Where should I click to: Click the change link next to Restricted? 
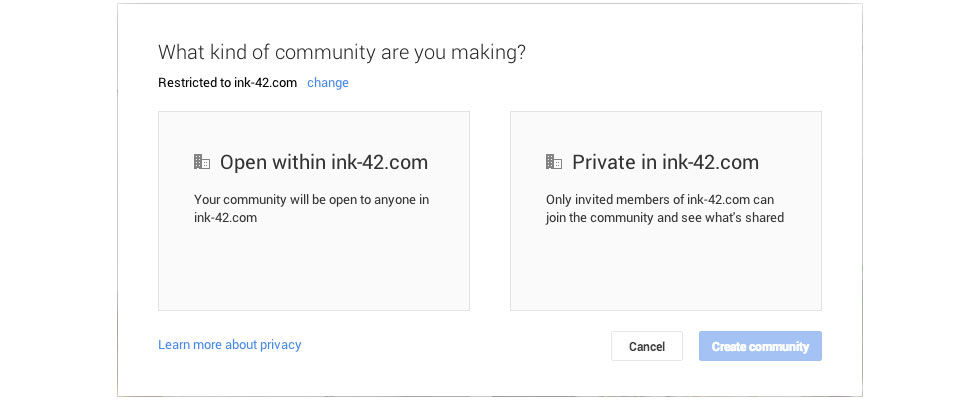click(x=328, y=82)
